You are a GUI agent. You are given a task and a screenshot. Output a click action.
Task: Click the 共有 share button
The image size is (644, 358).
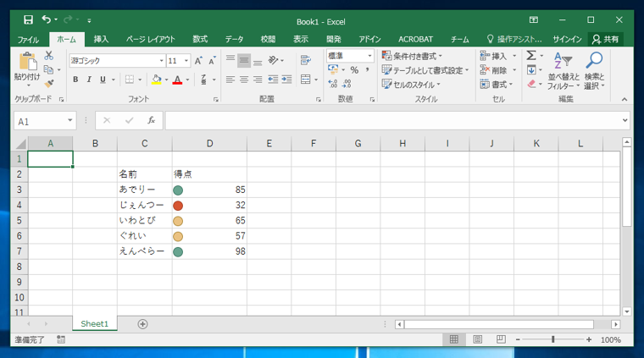[x=605, y=40]
